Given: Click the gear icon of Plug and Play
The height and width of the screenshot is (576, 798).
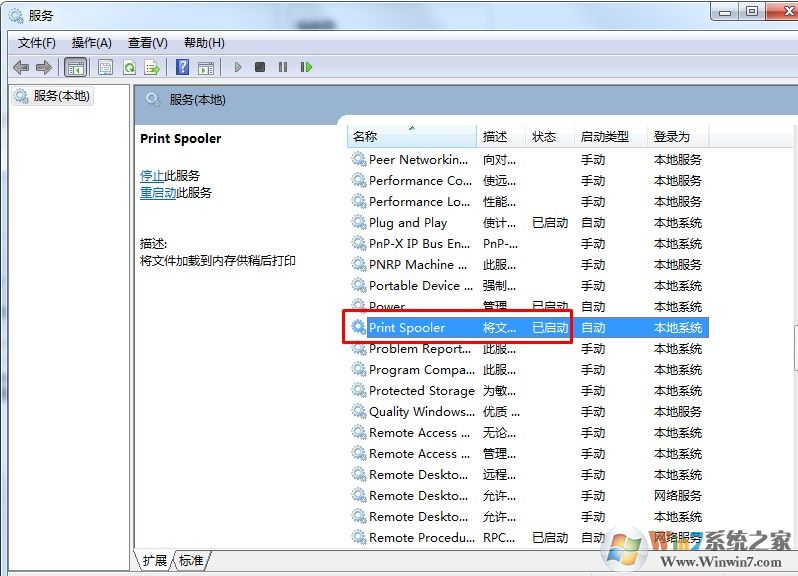Looking at the screenshot, I should (358, 222).
